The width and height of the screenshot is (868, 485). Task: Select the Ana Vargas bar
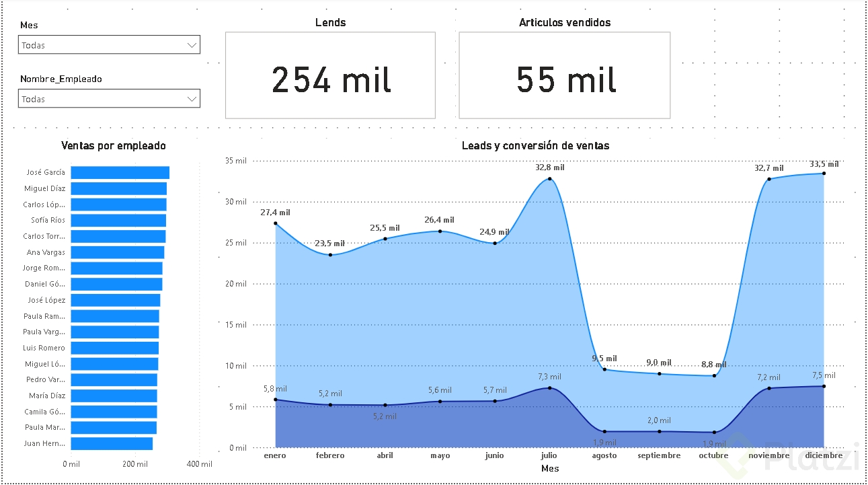117,252
